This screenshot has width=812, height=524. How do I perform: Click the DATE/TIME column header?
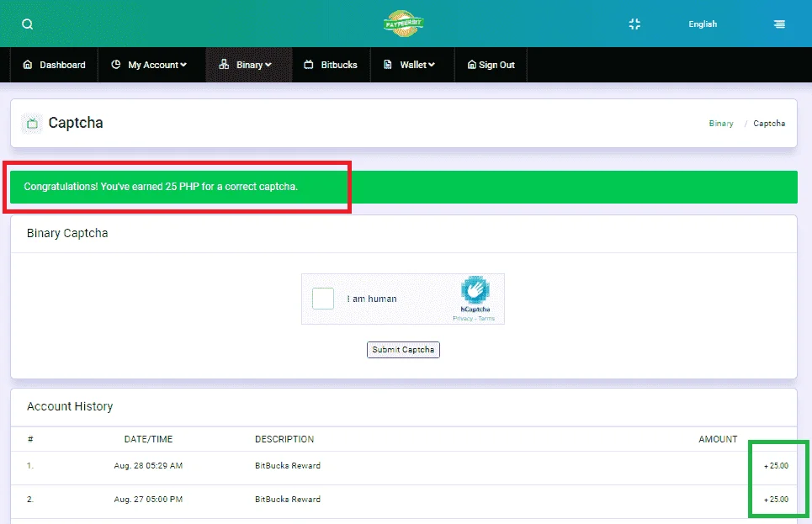[x=148, y=439]
